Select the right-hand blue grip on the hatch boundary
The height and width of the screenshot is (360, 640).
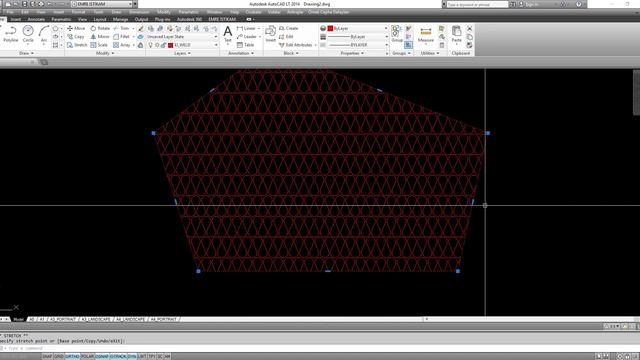[x=488, y=133]
